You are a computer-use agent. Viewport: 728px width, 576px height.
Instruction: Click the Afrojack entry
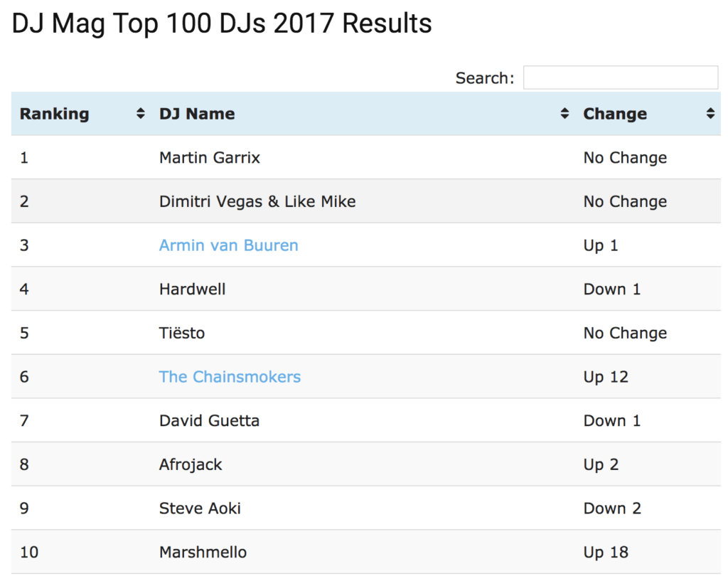click(191, 465)
